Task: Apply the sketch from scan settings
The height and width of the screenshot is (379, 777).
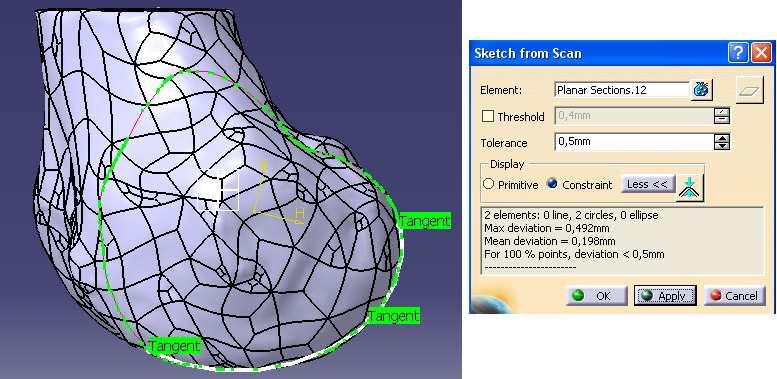Action: 666,296
